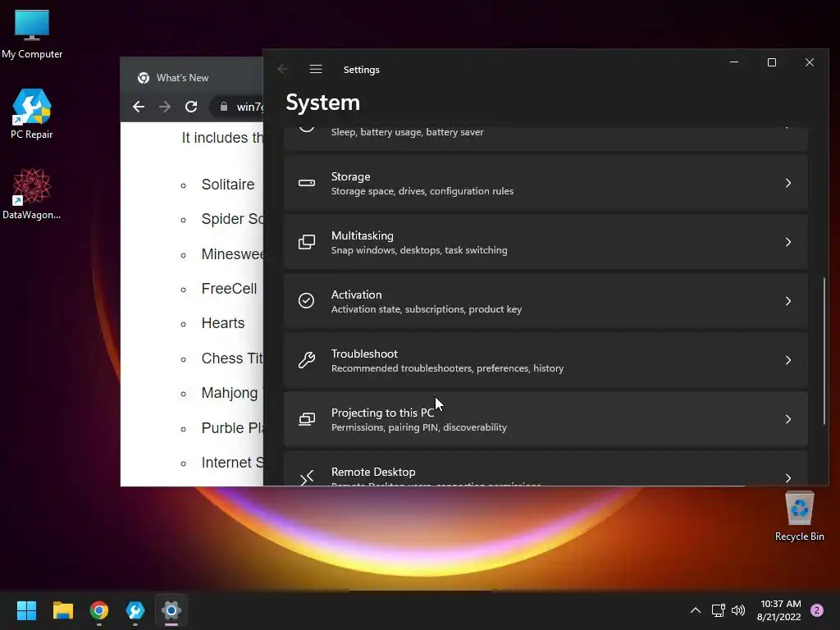
Task: Click the Settings back arrow
Action: pos(283,69)
